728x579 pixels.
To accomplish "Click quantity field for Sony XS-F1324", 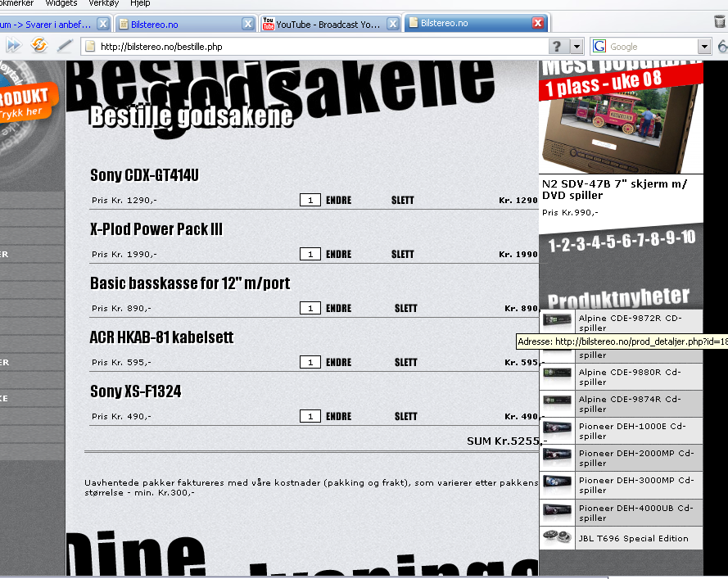I will pyautogui.click(x=310, y=416).
